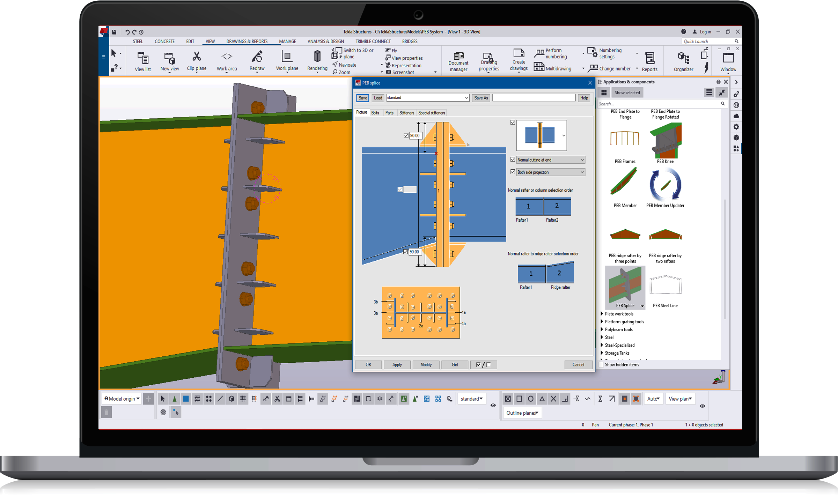
Task: Open Work plane tool
Action: coord(287,61)
